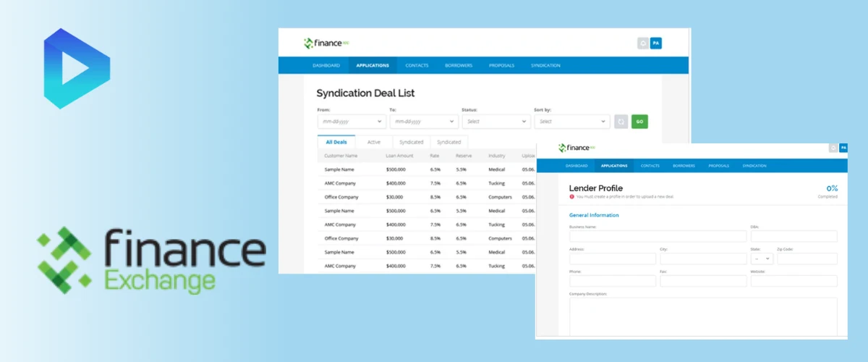Focus the Address input field
The width and height of the screenshot is (868, 362).
click(x=613, y=258)
